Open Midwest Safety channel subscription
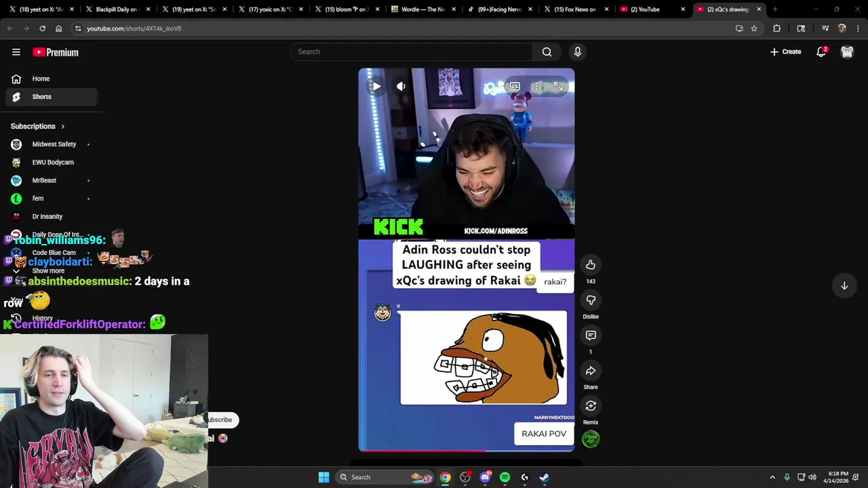 tap(52, 144)
